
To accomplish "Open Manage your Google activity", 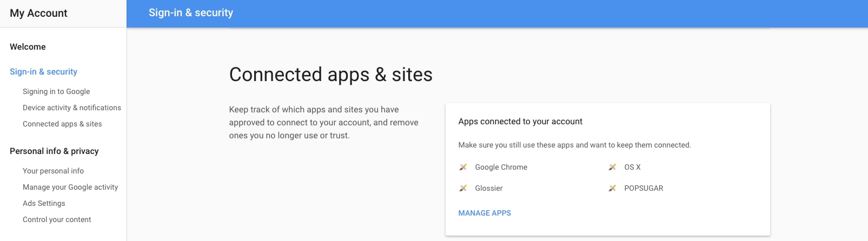I will tap(70, 187).
